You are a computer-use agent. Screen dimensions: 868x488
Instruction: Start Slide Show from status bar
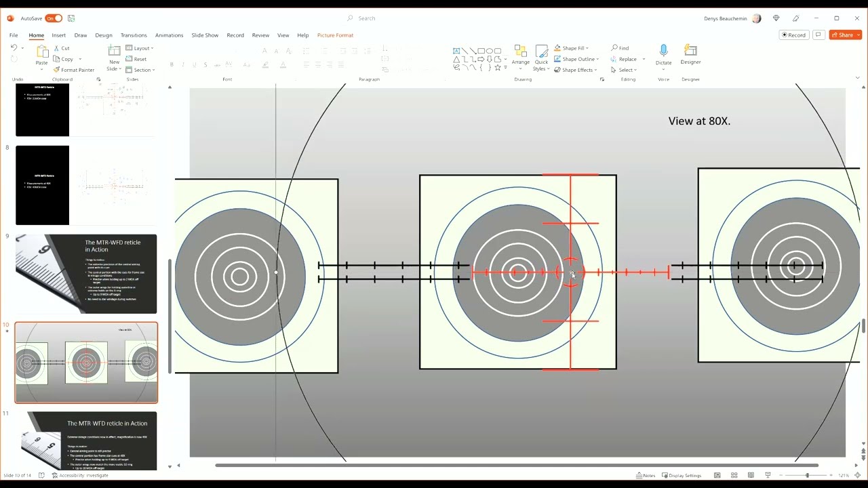[x=768, y=475]
